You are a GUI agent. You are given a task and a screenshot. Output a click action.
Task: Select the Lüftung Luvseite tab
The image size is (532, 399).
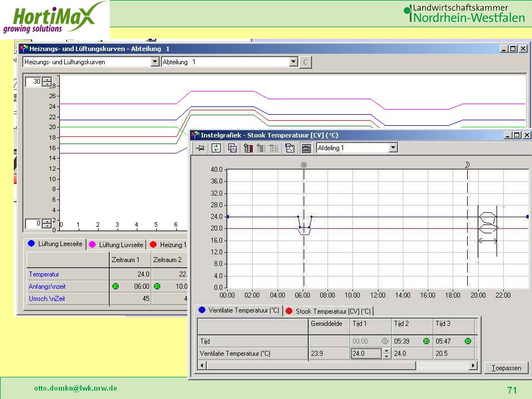(x=117, y=244)
